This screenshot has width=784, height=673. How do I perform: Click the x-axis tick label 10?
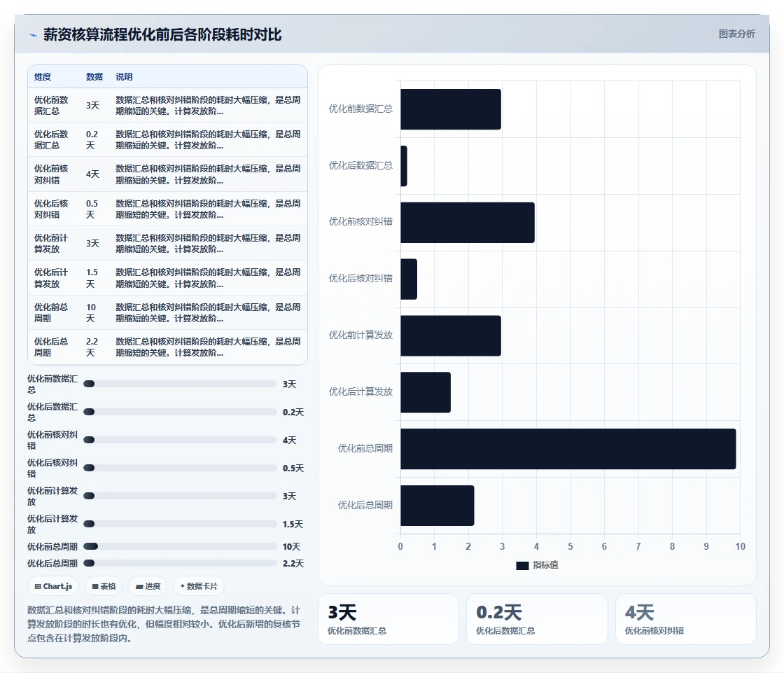tap(740, 546)
